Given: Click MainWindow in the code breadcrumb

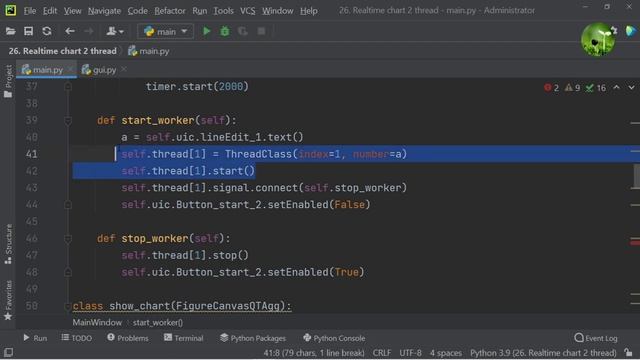Looking at the screenshot, I should [x=97, y=322].
